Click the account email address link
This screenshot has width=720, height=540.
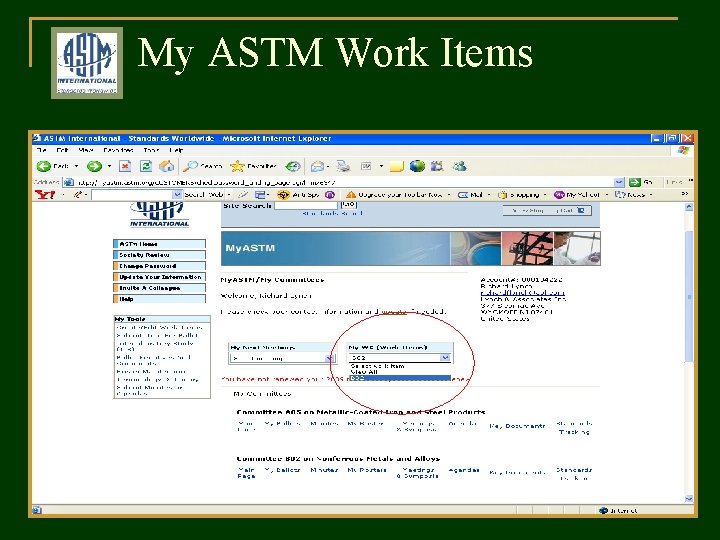[523, 292]
